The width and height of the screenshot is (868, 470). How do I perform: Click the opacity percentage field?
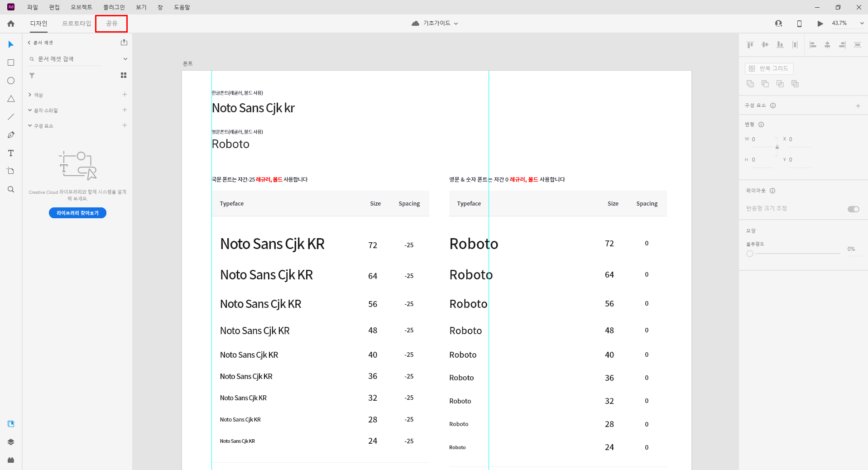point(855,249)
